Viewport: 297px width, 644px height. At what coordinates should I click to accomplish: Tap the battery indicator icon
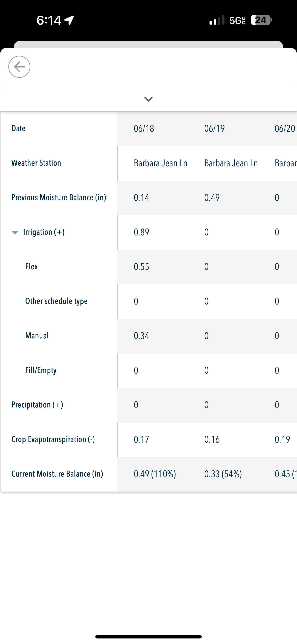[262, 20]
